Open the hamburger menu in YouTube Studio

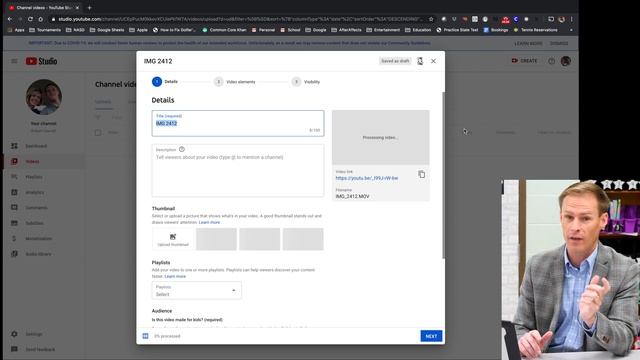[x=14, y=61]
